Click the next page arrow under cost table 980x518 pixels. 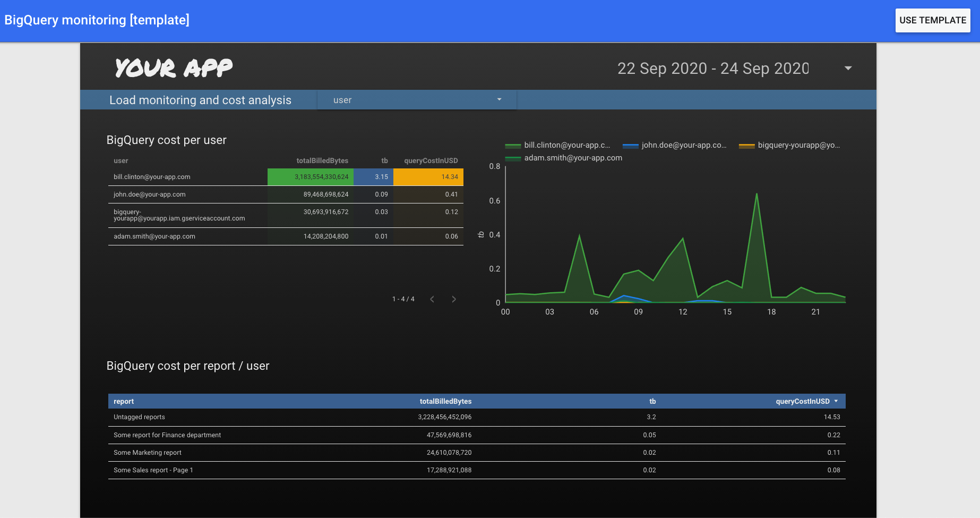click(454, 299)
